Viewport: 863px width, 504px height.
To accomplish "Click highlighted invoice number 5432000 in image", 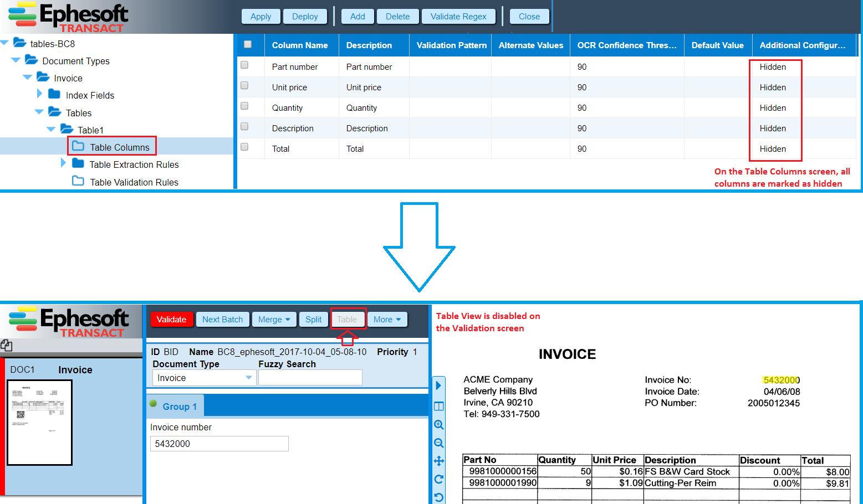I will pos(781,380).
